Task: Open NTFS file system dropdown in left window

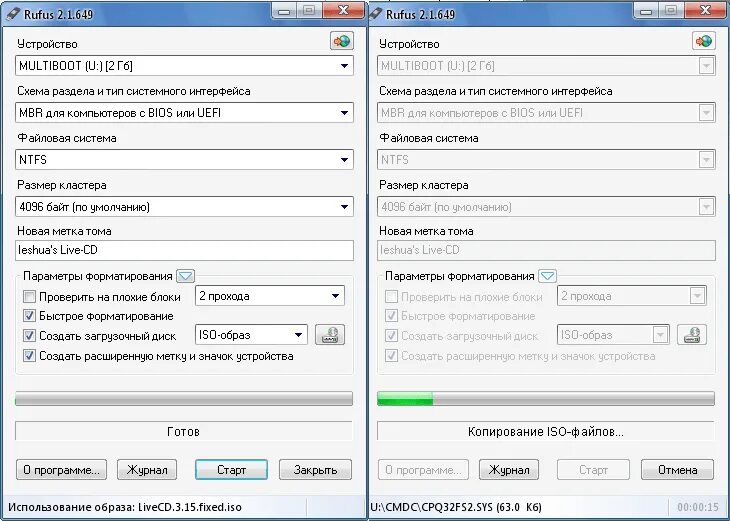Action: tap(184, 160)
